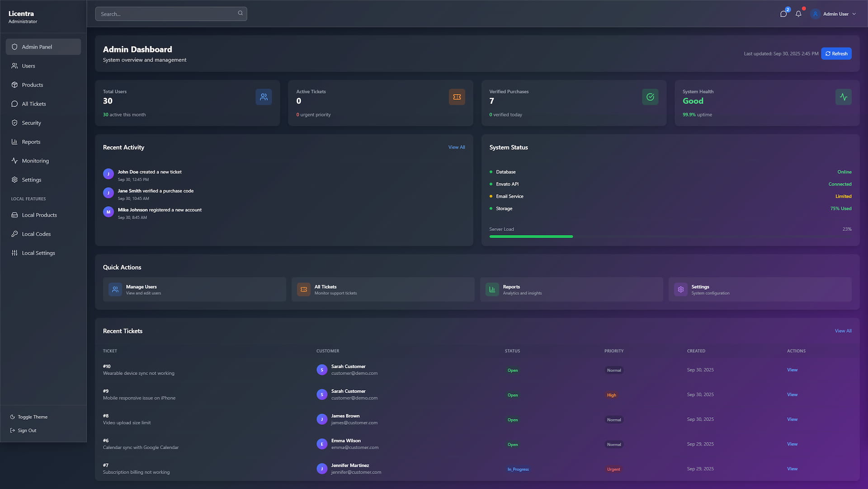Click the Settings gear quick action icon
Screen dimensions: 868x489
[x=680, y=289]
